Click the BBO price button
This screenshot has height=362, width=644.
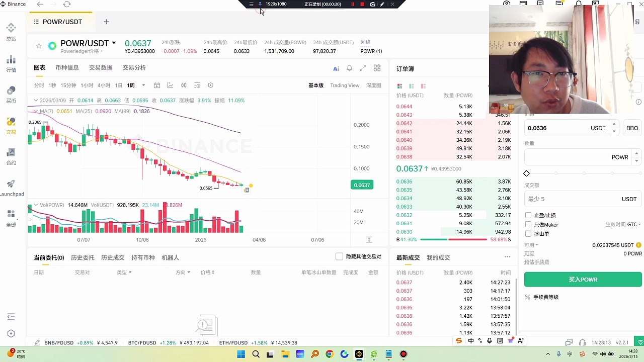632,128
